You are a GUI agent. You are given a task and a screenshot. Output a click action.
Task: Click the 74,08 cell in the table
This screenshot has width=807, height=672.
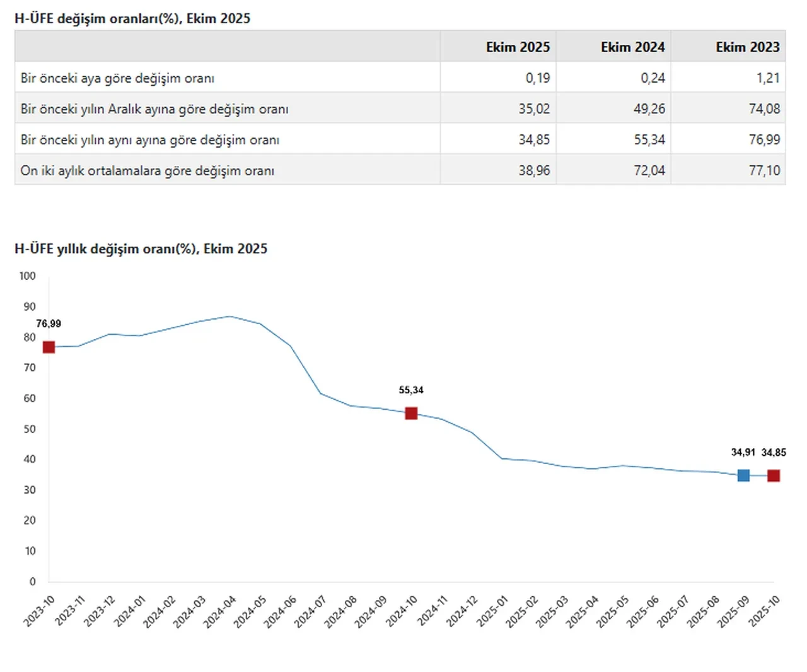[764, 109]
